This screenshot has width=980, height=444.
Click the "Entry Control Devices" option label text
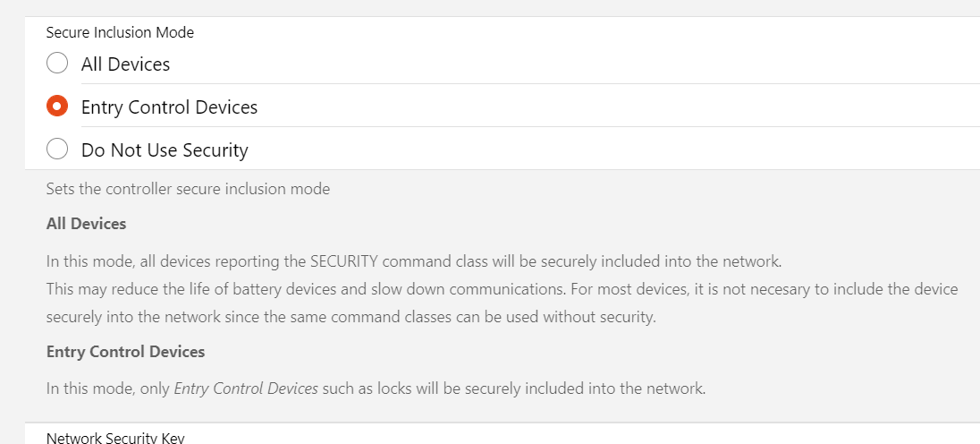169,107
